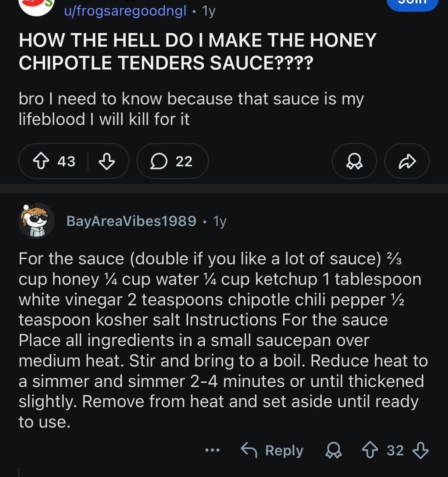This screenshot has height=477, width=448.
Task: Share the post using arrow icon
Action: tap(407, 161)
